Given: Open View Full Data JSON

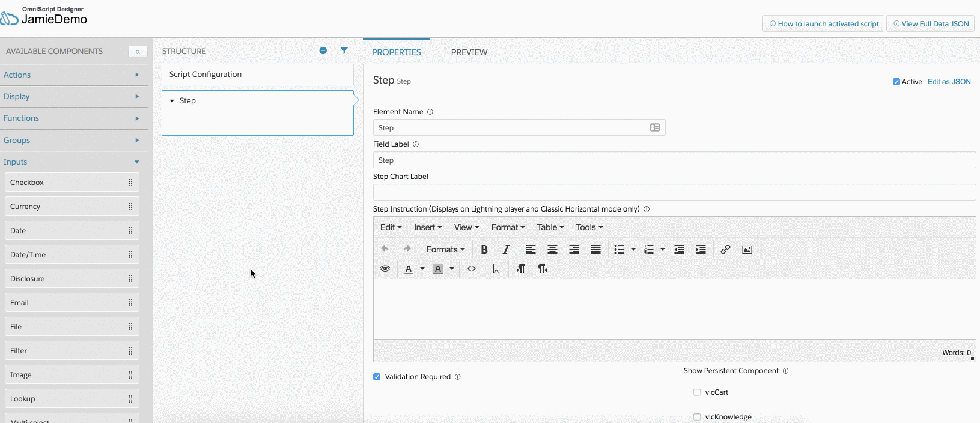Looking at the screenshot, I should 931,24.
